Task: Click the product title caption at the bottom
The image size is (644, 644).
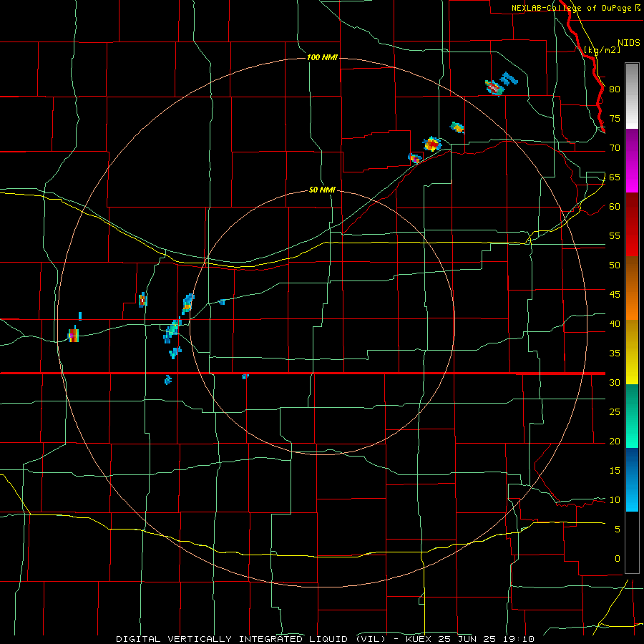Action: coord(326,639)
